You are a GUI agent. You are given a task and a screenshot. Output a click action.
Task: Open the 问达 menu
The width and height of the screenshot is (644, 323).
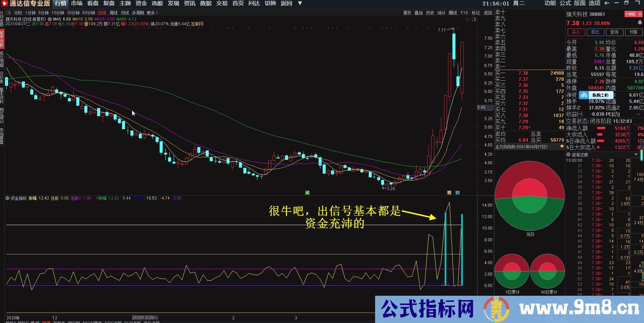(x=254, y=3)
